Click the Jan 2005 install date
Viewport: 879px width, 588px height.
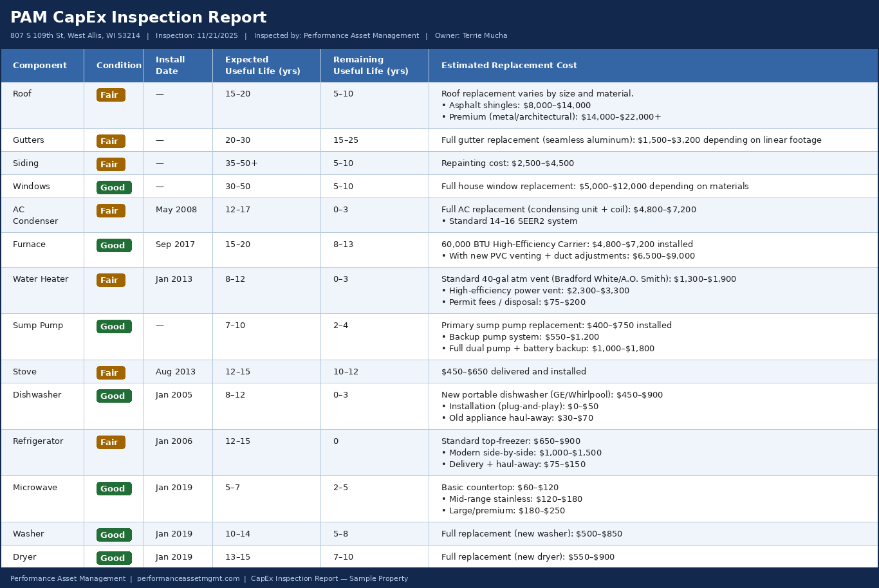[x=174, y=395]
